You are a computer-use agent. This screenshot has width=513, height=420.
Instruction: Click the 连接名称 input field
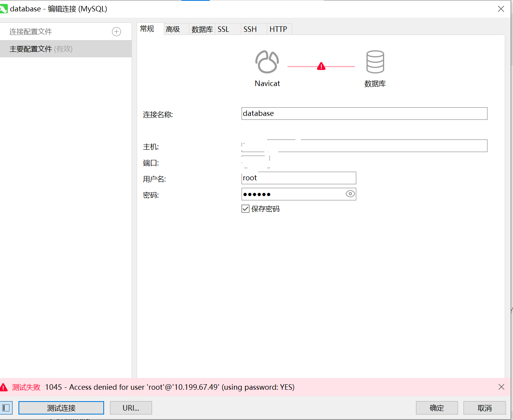click(364, 114)
